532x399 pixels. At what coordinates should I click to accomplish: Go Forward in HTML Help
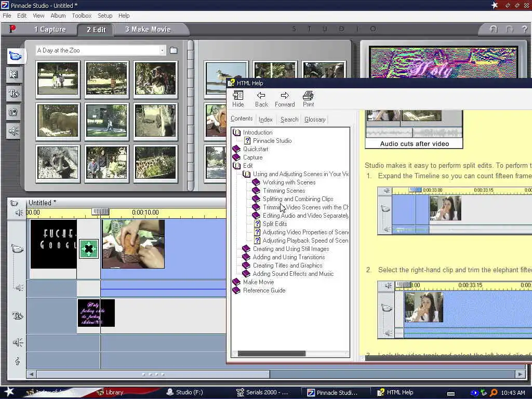[285, 99]
